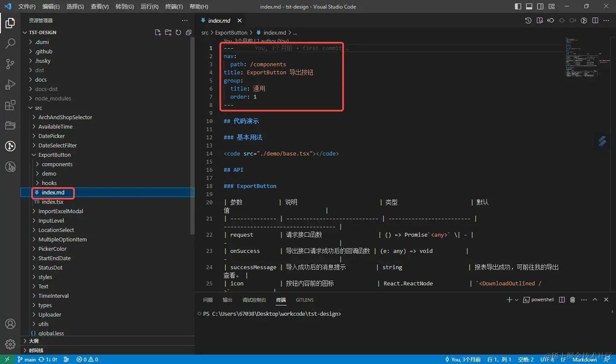Split the terminal panel
Image resolution: width=616 pixels, height=364 pixels.
tap(562, 300)
